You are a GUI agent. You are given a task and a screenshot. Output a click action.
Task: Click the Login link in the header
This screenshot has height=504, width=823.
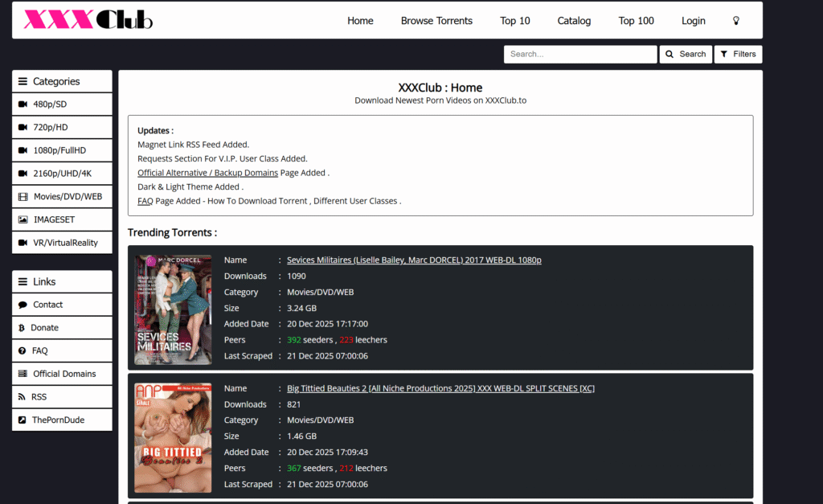(x=693, y=21)
